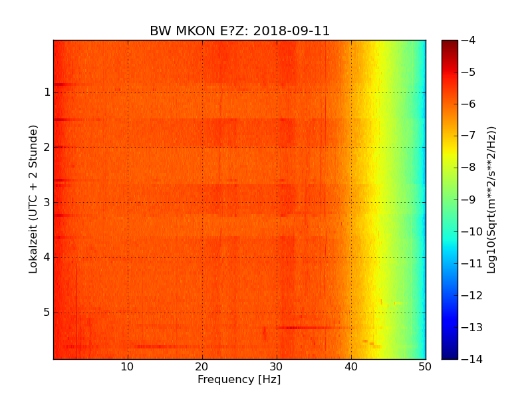Click the x-axis tick label 30
532x399 pixels.
coord(276,367)
